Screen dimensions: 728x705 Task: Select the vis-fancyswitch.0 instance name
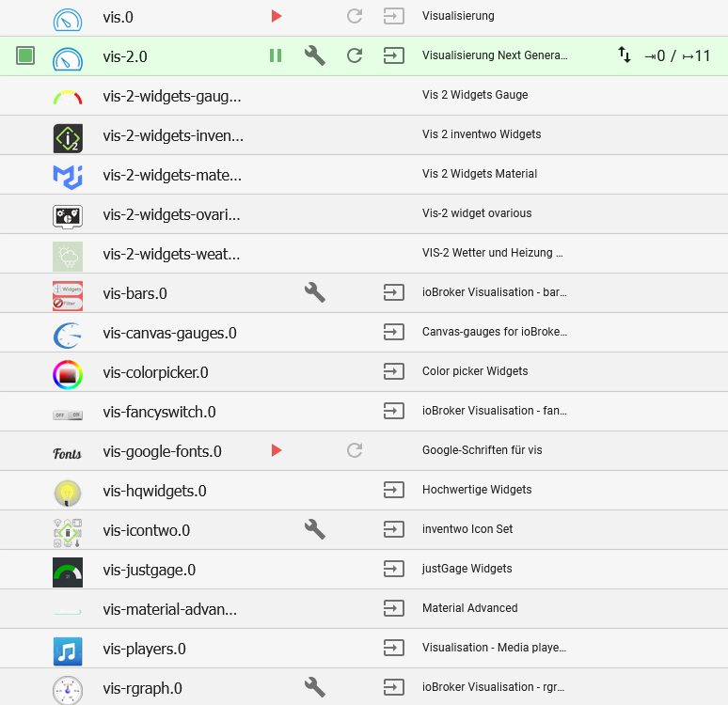(160, 412)
